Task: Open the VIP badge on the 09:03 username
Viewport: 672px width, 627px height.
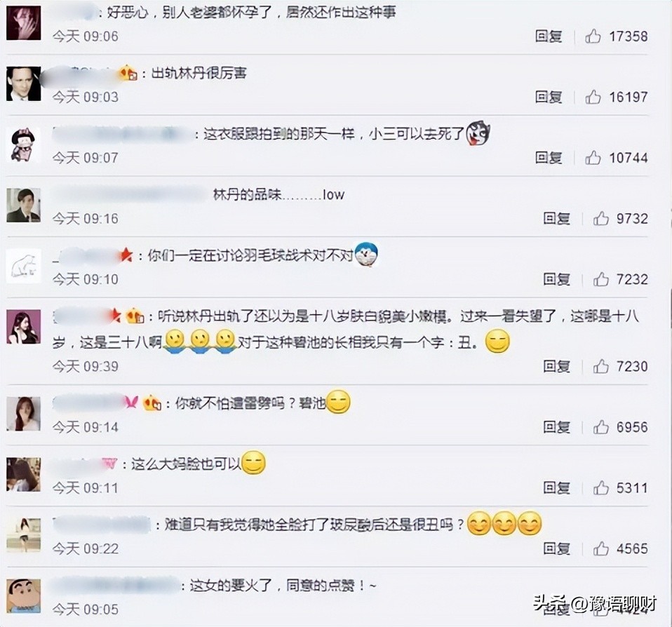Action: [x=128, y=74]
